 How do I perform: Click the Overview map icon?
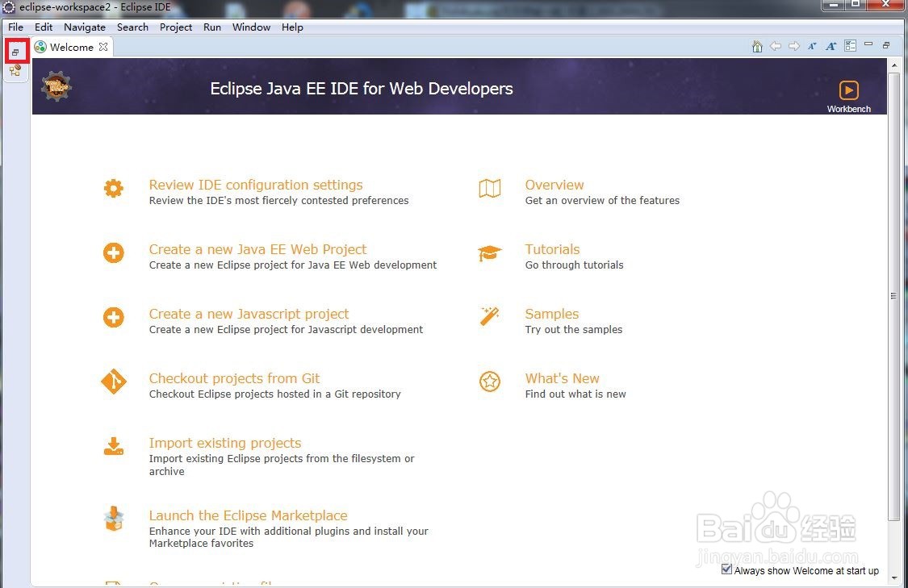pyautogui.click(x=490, y=189)
